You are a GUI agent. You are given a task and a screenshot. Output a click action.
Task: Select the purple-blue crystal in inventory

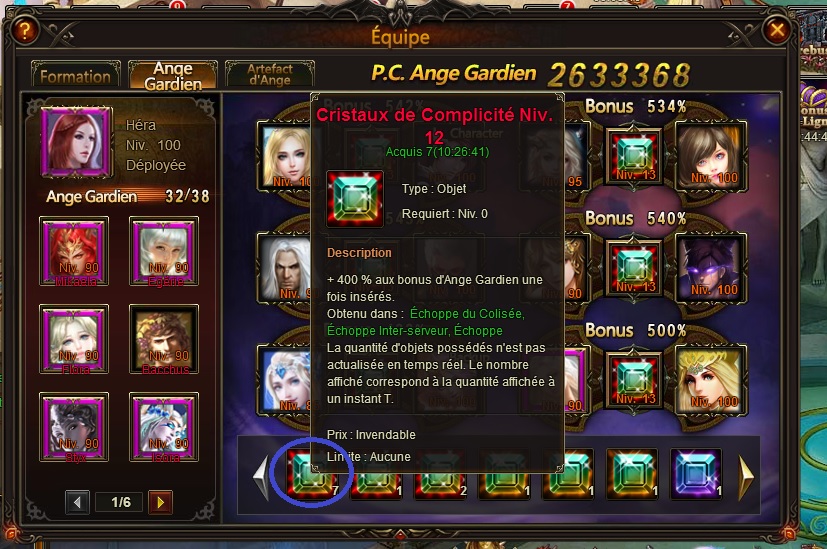696,474
